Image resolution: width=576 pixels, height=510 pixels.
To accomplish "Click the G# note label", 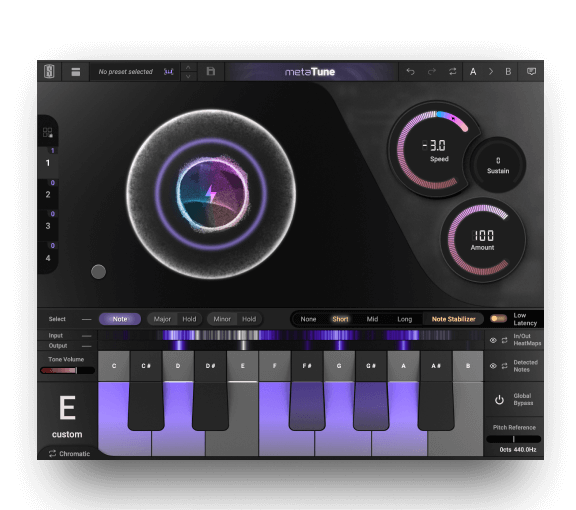I will (371, 366).
